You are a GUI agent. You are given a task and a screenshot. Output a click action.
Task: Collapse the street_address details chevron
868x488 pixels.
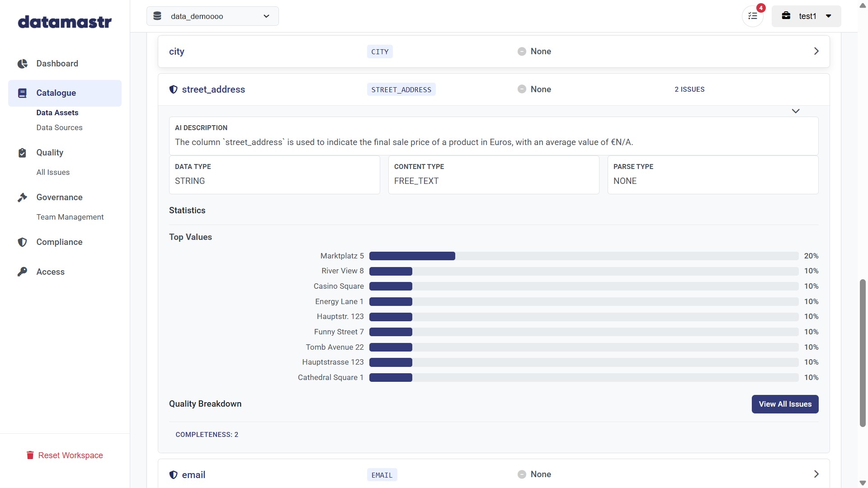(796, 111)
